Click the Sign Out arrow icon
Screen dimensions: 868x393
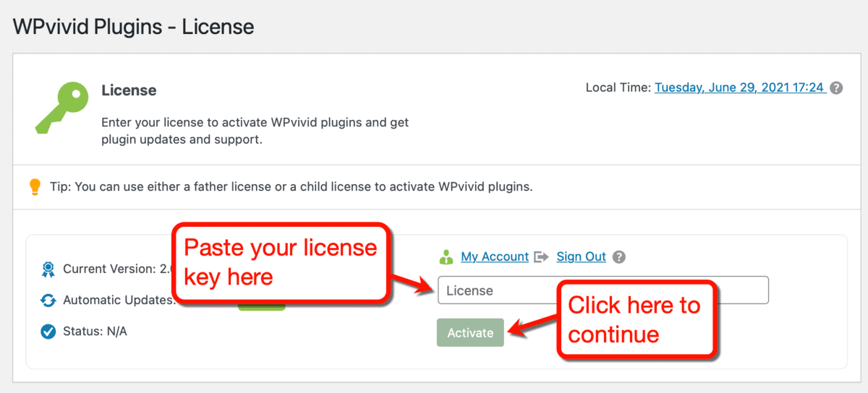[542, 256]
